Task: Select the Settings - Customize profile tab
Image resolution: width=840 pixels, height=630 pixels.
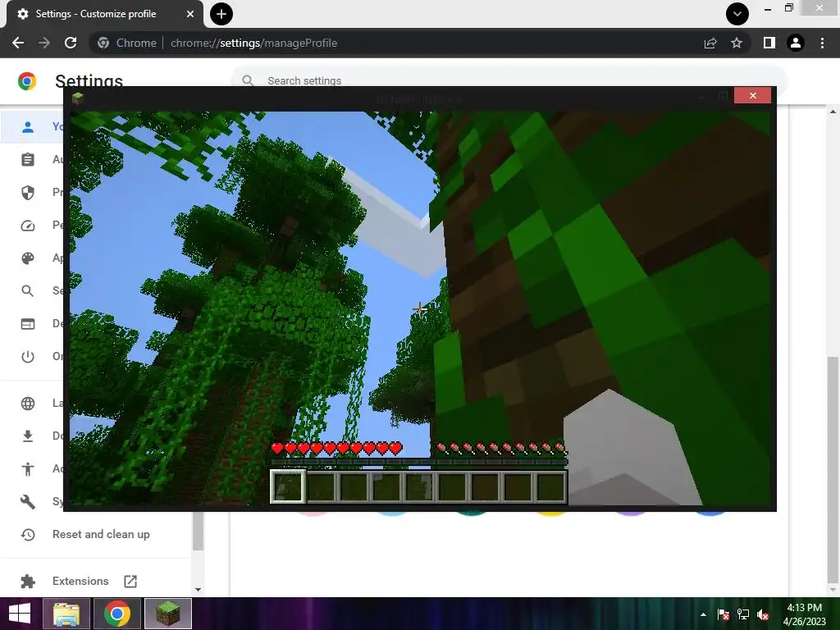Action: pyautogui.click(x=104, y=14)
